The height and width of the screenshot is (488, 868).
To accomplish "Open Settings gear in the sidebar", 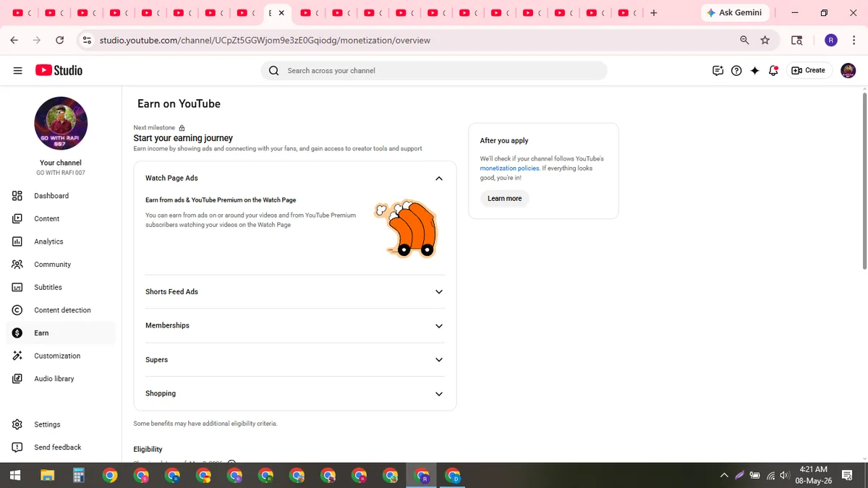I will (x=61, y=424).
